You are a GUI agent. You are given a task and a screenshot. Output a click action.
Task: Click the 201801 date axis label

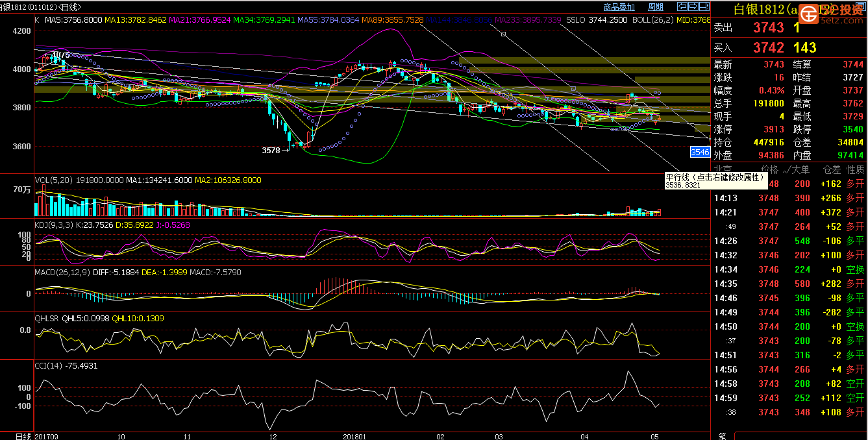(x=354, y=436)
